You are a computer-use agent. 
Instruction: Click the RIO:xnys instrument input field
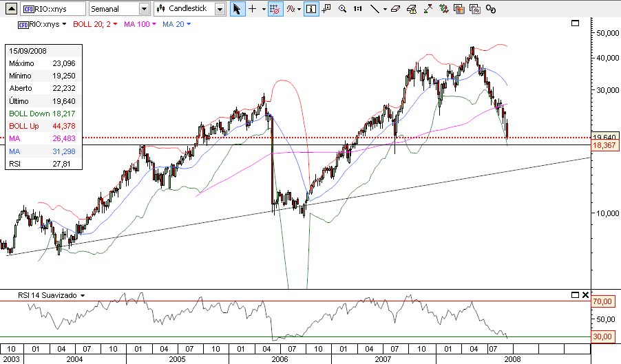[x=53, y=9]
